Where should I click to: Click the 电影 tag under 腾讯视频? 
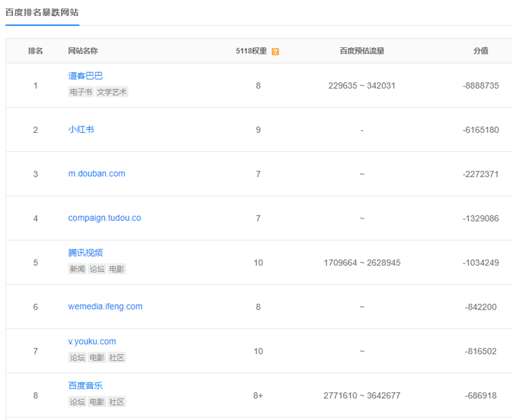coord(117,269)
